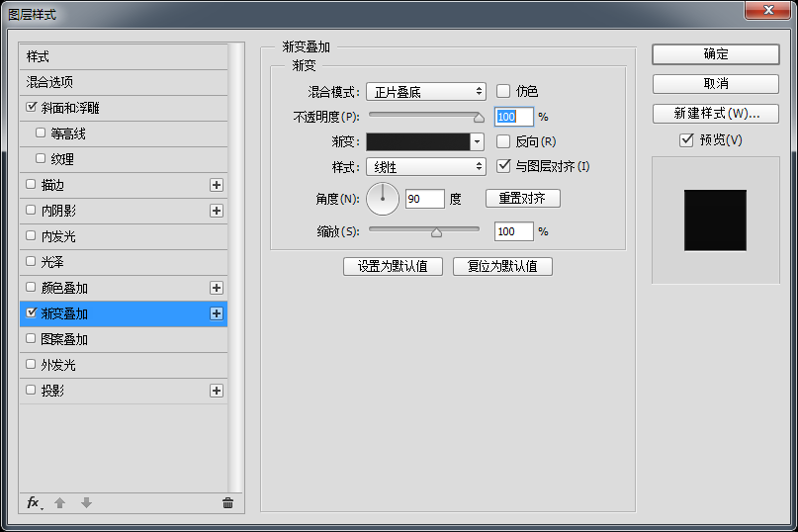
Task: Click the move effect down arrow
Action: [x=86, y=503]
